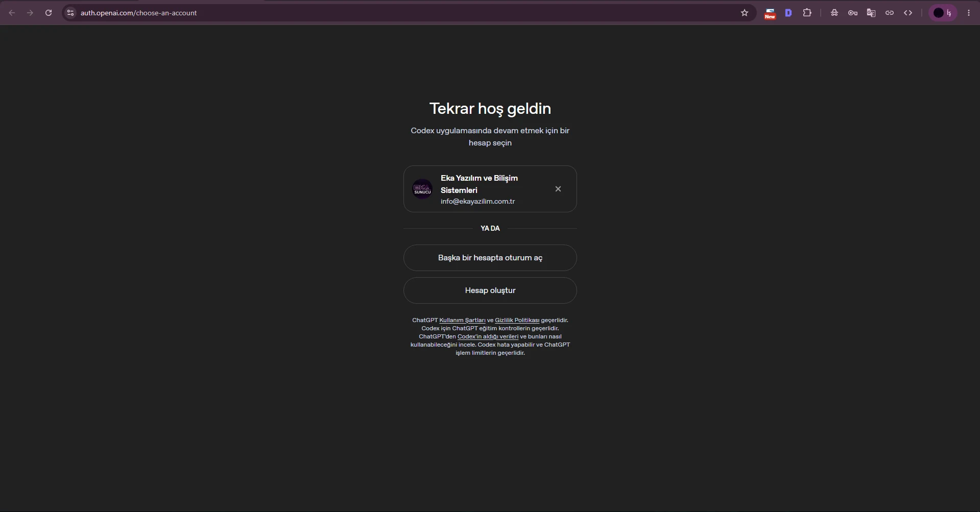Click the "Hesap oluştur" button
This screenshot has height=512, width=980.
(490, 290)
